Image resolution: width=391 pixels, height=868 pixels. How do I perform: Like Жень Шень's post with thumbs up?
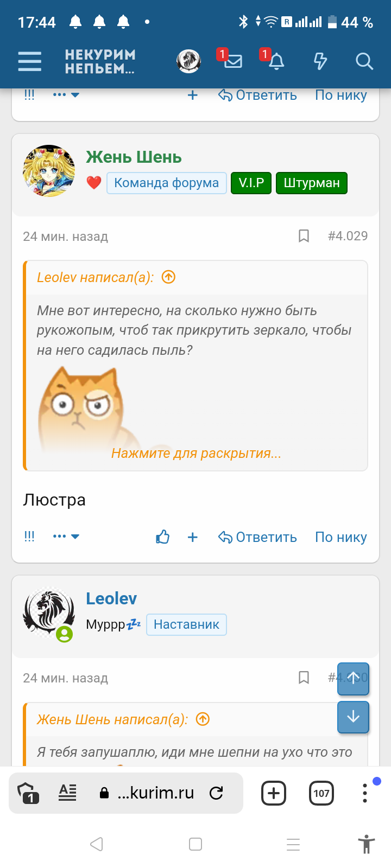pos(162,537)
